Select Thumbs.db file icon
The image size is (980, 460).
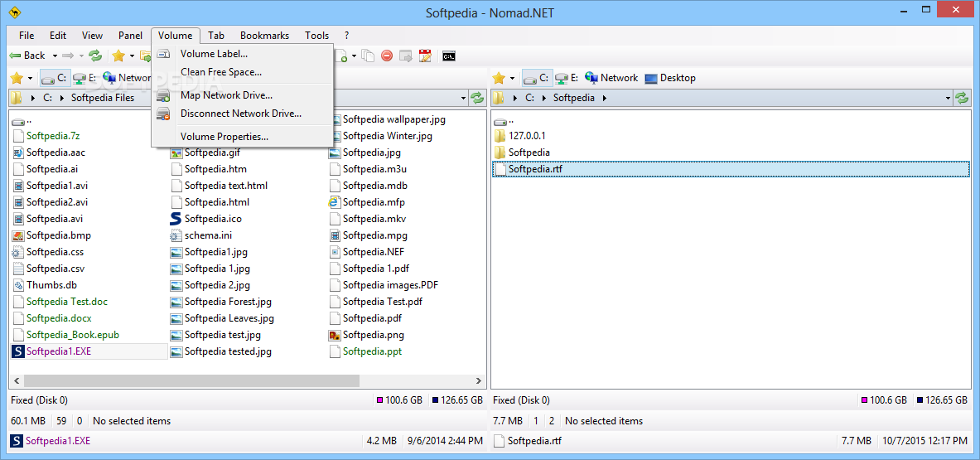click(x=18, y=285)
